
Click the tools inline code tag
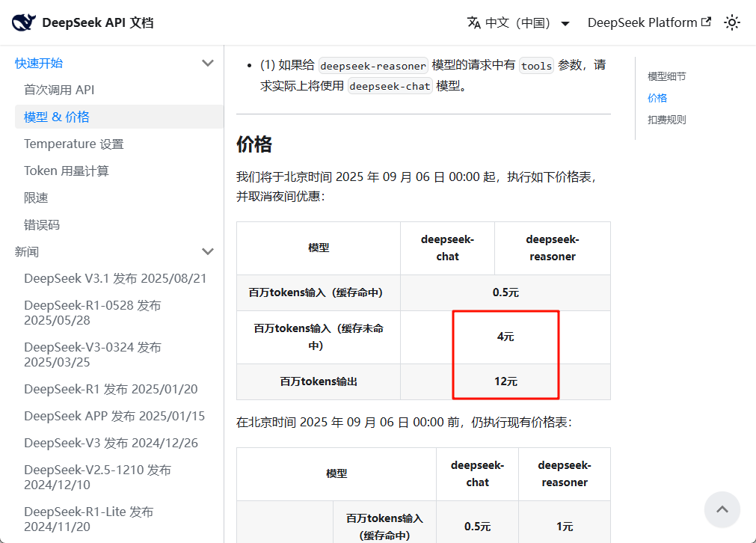[537, 66]
